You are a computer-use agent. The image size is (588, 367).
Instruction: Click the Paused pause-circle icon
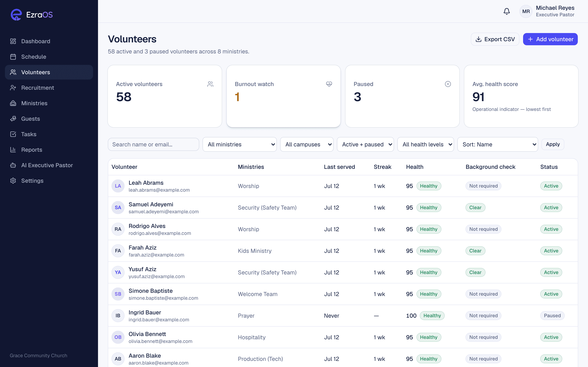(x=448, y=84)
